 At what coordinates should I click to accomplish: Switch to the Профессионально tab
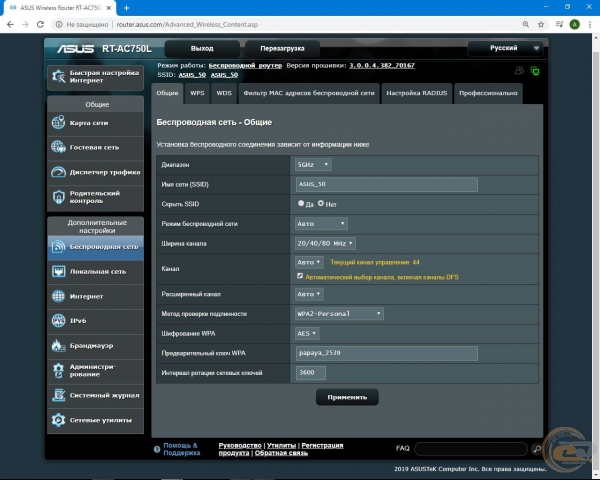pyautogui.click(x=486, y=92)
